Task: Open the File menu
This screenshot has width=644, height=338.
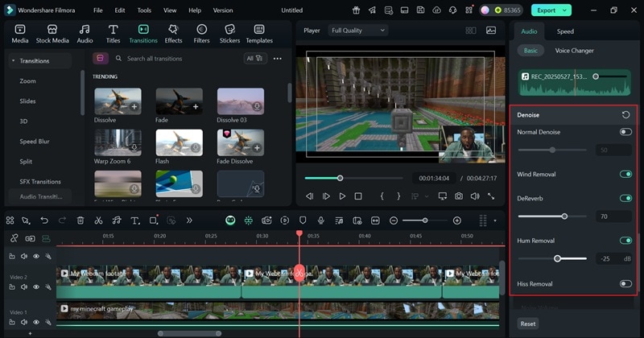Action: (97, 10)
